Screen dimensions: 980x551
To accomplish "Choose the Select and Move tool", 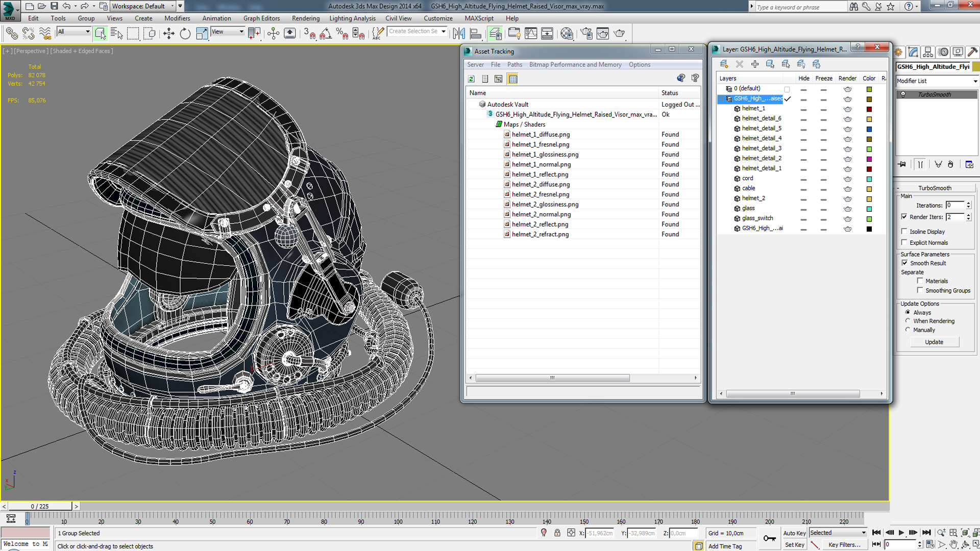I will [168, 34].
